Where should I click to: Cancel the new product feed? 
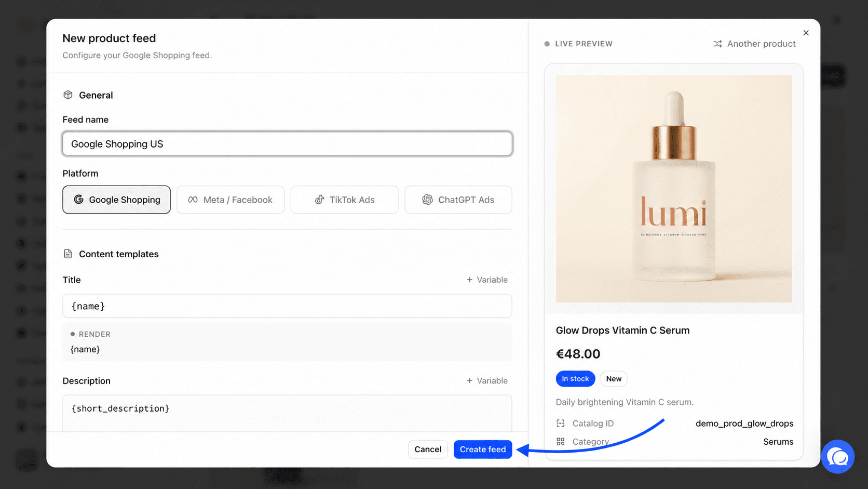click(428, 450)
